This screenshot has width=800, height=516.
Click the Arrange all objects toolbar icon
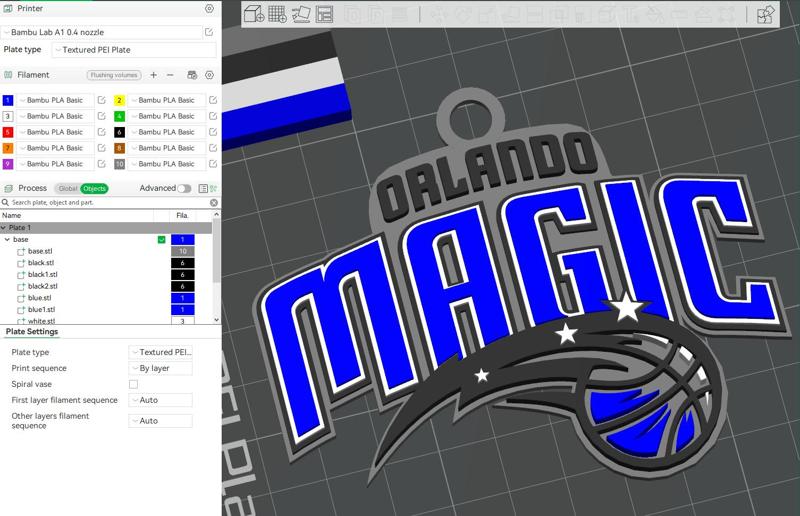tap(324, 14)
